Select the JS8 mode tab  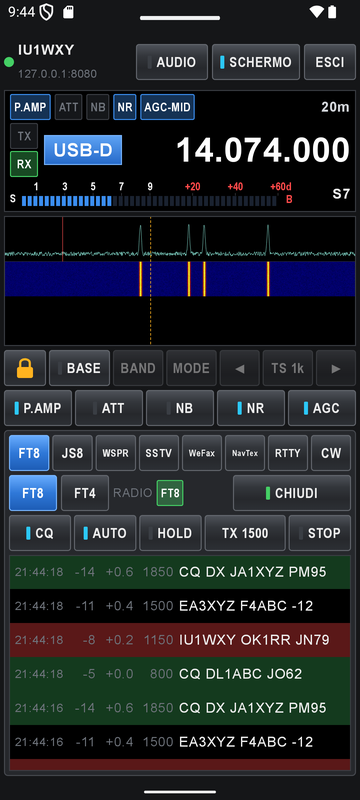(72, 453)
